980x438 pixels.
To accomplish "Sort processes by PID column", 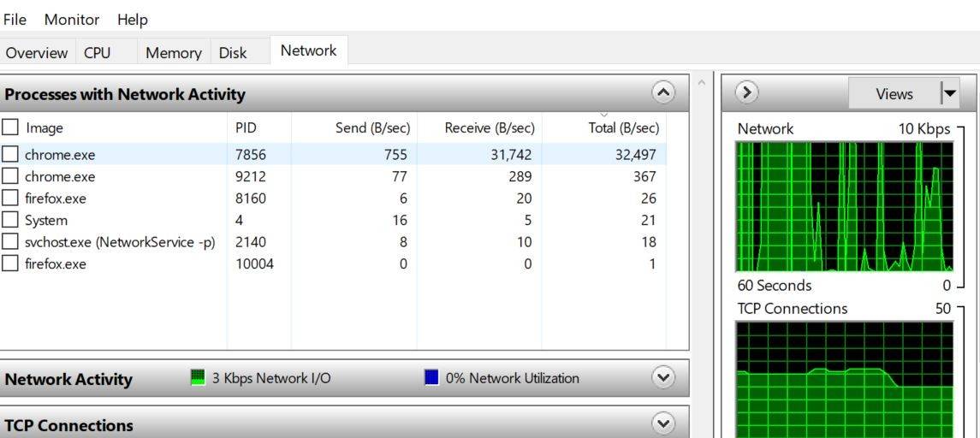I will 246,127.
